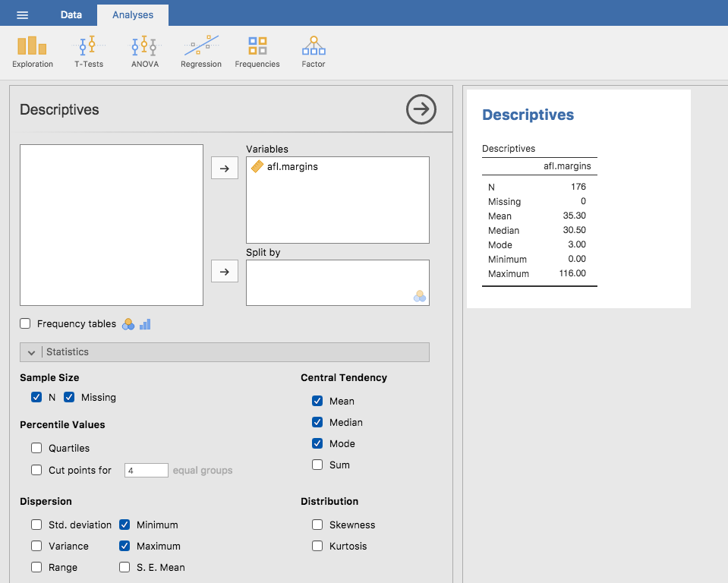
Task: Click the N value 176 in results
Action: [578, 187]
